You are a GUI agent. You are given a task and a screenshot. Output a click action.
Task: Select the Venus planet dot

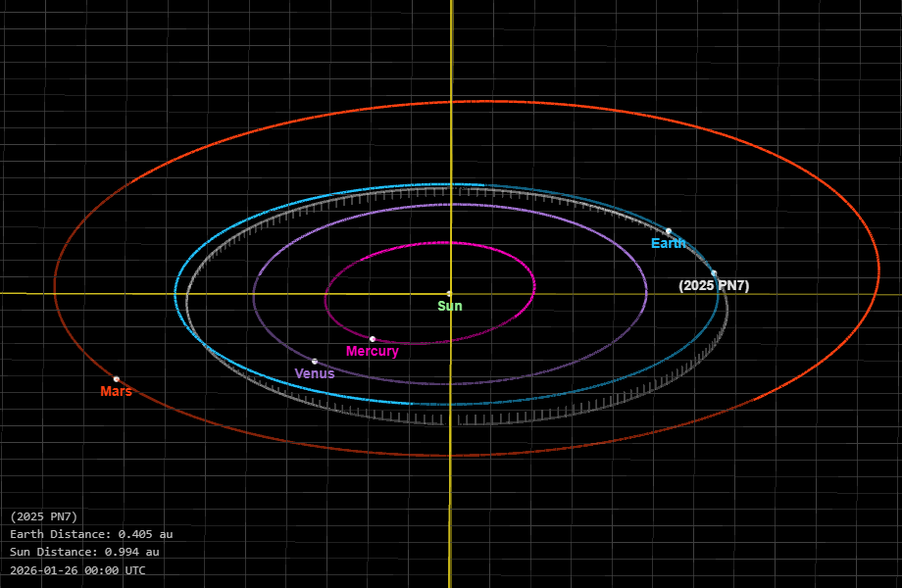tap(315, 362)
